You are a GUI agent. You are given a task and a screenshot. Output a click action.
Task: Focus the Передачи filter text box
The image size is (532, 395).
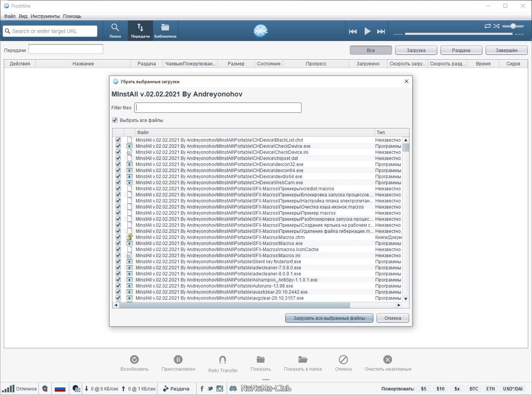pos(66,49)
